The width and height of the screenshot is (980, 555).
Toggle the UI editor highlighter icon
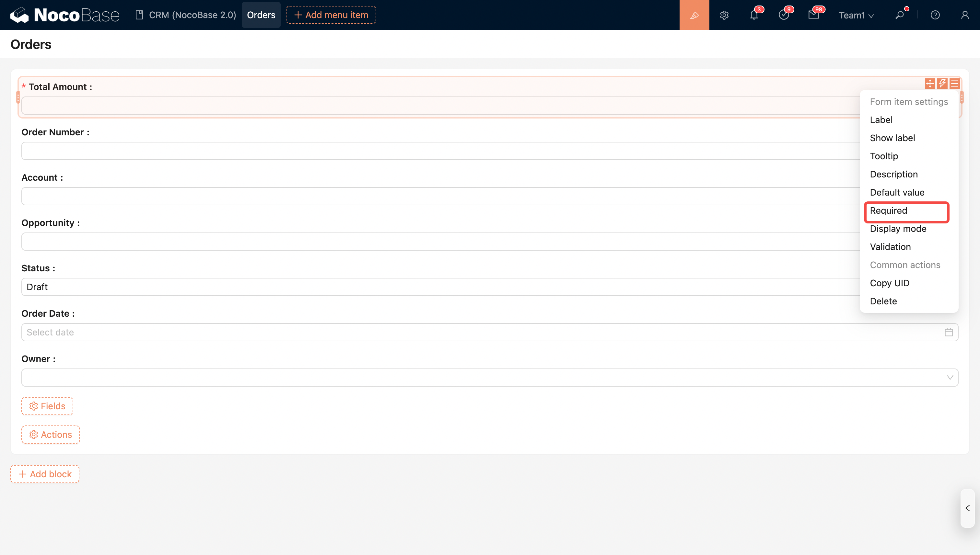click(694, 15)
